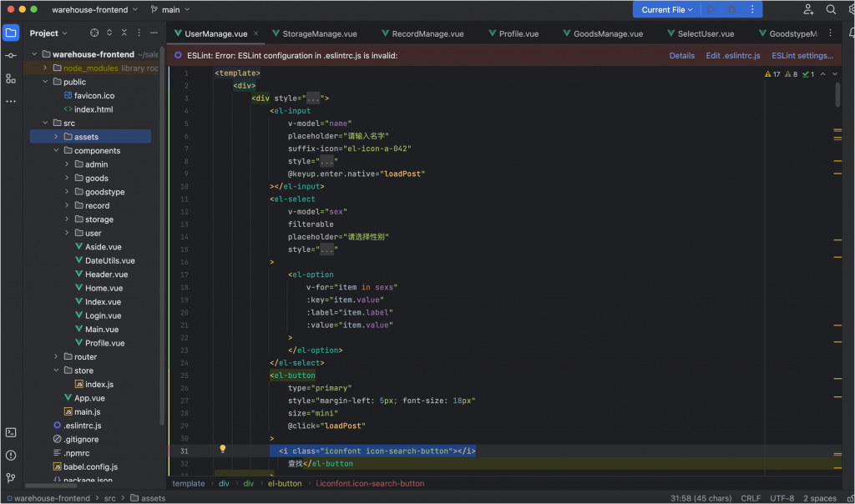Click the ESLint settings link
Screen dimensions: 855x504
(802, 56)
